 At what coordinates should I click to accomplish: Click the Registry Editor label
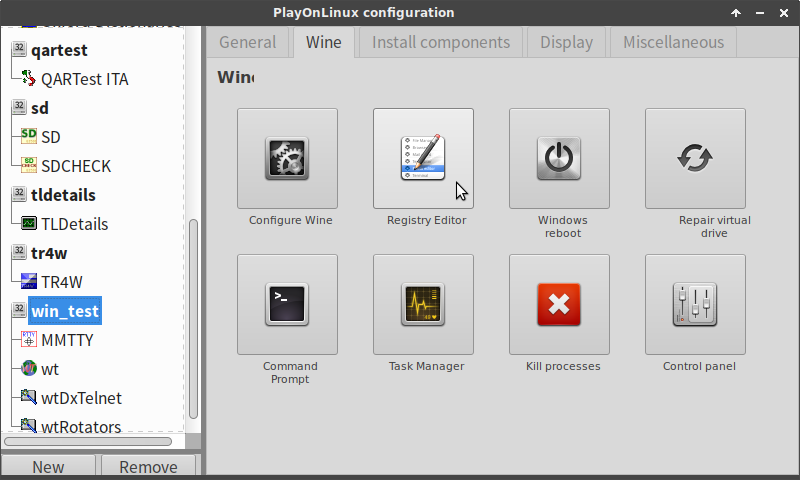pyautogui.click(x=427, y=220)
